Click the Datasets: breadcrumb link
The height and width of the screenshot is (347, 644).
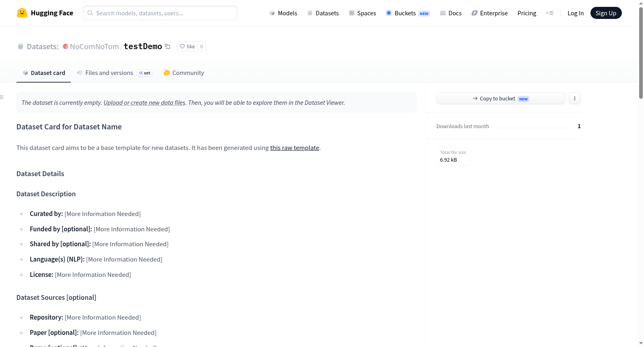click(x=43, y=46)
